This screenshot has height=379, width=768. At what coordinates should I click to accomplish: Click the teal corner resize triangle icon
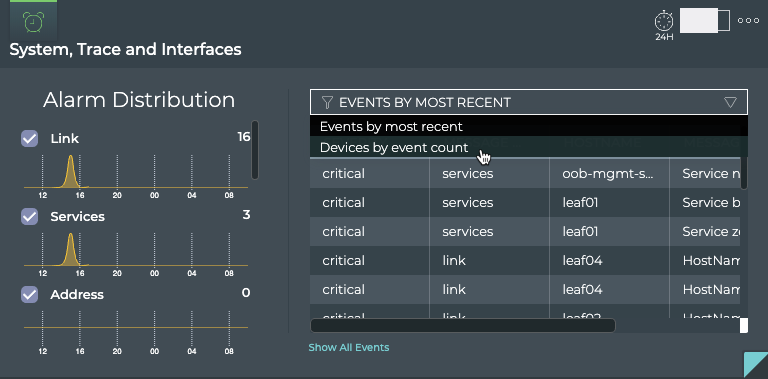[x=756, y=365]
